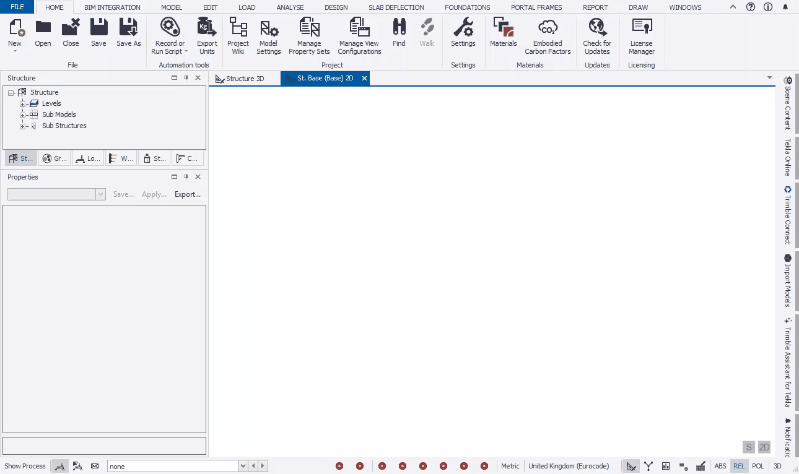Expand the Levels tree node
799x474 pixels.
coord(22,103)
